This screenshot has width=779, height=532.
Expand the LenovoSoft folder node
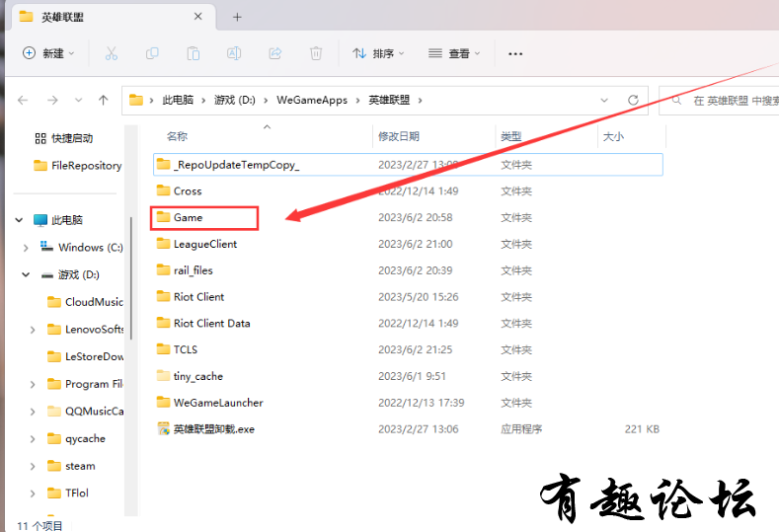pyautogui.click(x=33, y=330)
